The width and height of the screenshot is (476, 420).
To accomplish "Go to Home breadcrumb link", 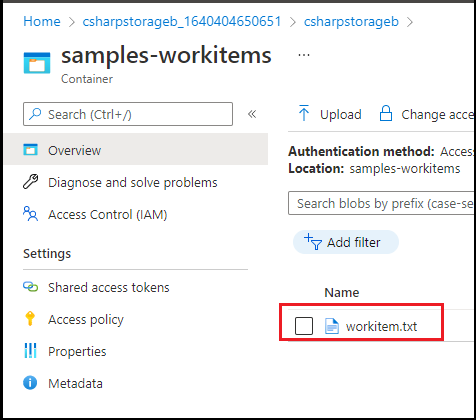I will pos(42,22).
